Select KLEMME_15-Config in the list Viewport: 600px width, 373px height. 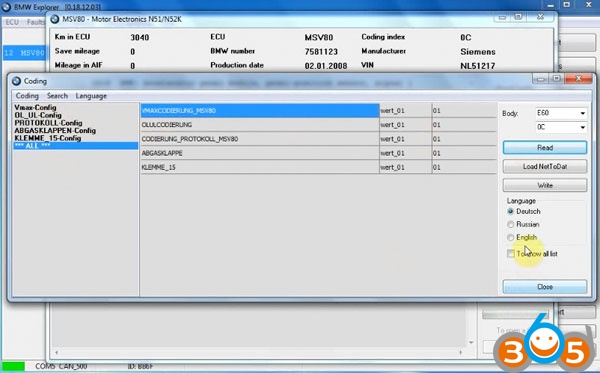[x=47, y=138]
